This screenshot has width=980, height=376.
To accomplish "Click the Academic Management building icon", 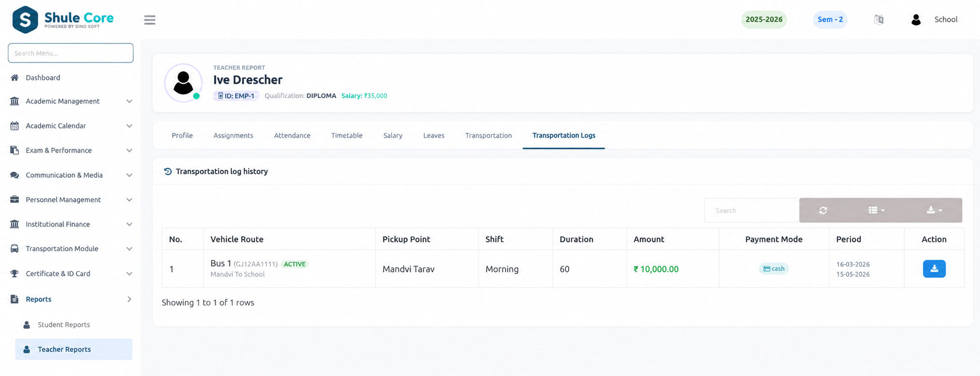I will coord(15,101).
